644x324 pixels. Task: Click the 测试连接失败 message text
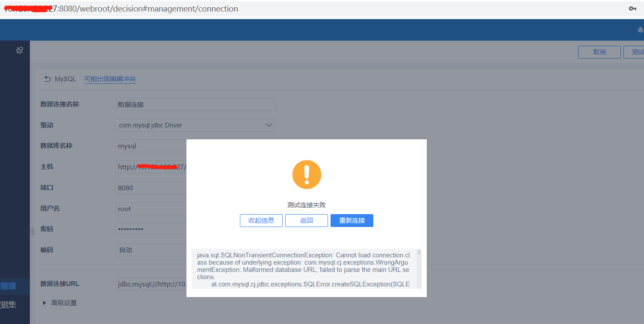(x=307, y=205)
